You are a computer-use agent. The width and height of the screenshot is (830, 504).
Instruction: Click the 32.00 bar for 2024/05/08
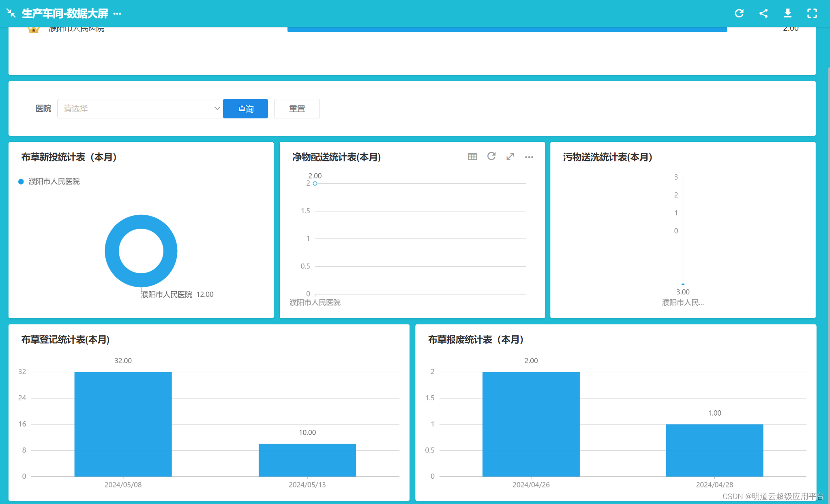pos(123,424)
